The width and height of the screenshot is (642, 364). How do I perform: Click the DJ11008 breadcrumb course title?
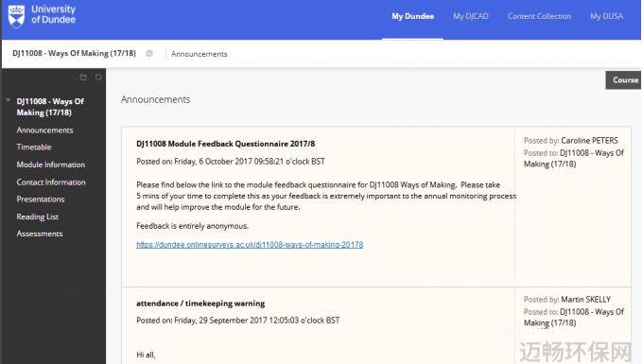pyautogui.click(x=74, y=53)
